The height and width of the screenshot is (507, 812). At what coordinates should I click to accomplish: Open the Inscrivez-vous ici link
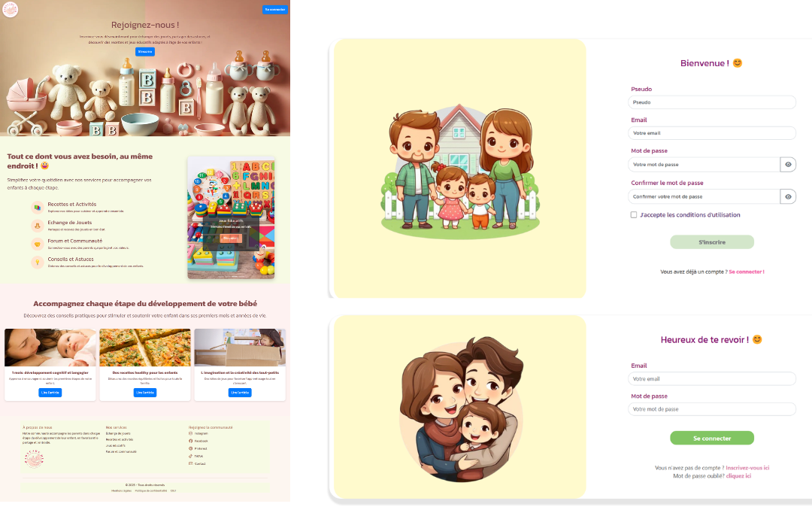tap(747, 467)
